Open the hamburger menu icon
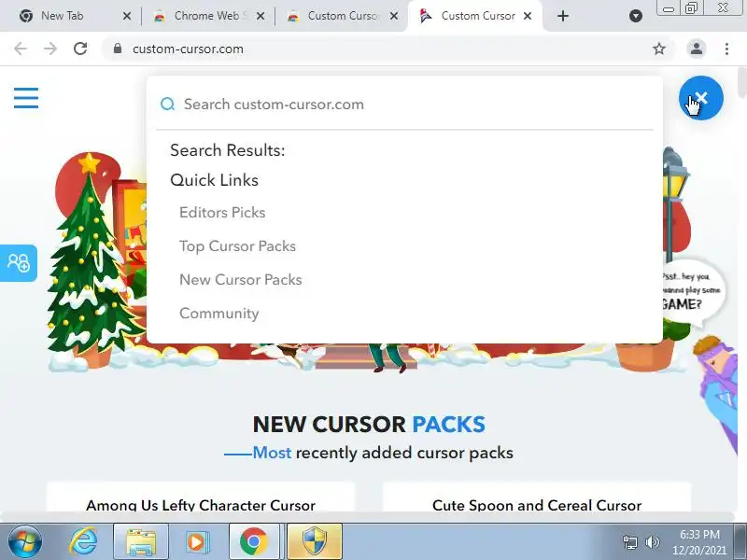The image size is (747, 560). click(26, 98)
